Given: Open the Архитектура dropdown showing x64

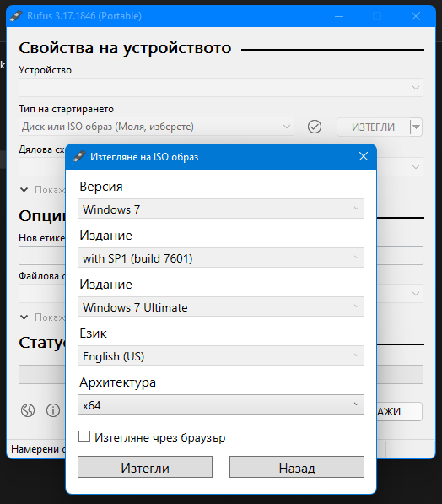Looking at the screenshot, I should click(x=221, y=404).
